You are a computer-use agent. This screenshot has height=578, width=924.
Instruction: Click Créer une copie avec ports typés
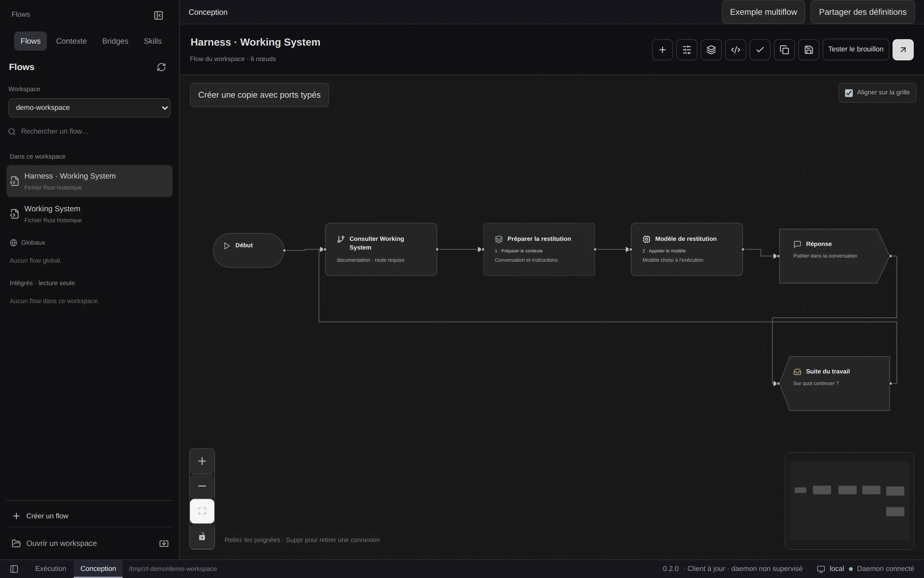click(259, 95)
